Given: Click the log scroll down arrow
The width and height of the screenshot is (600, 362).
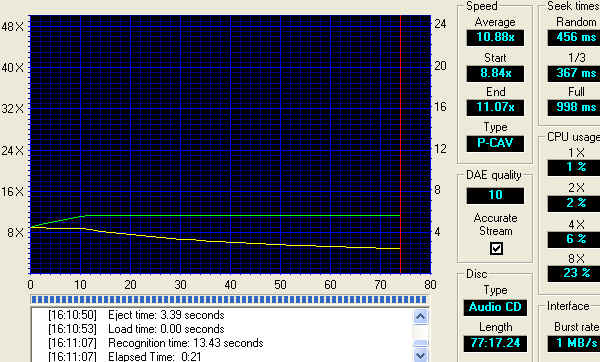Looking at the screenshot, I should (421, 355).
